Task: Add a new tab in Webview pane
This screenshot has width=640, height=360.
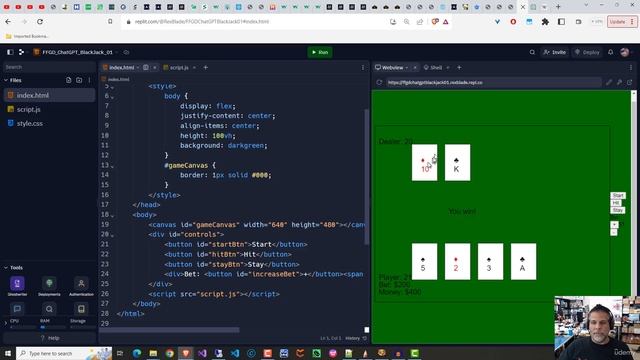Action: coord(459,67)
